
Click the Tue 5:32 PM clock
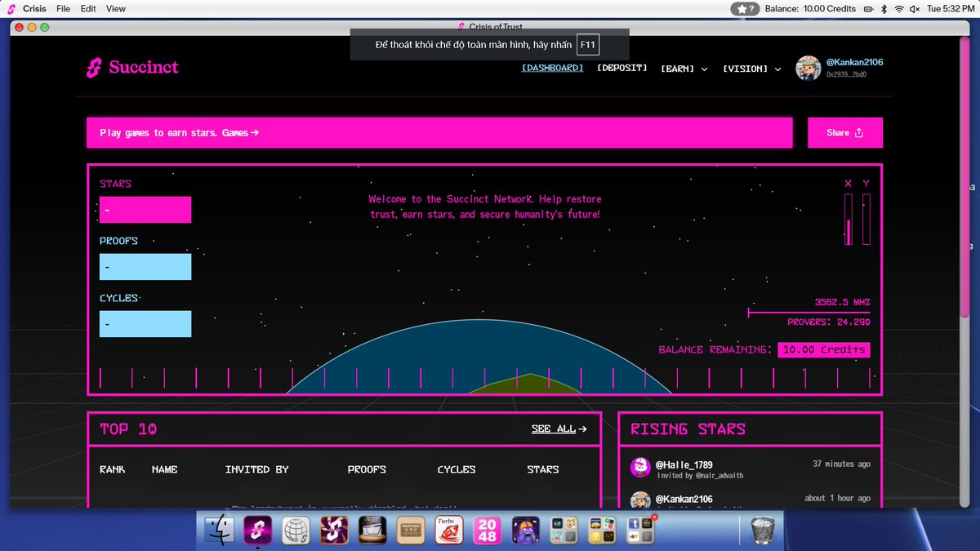pyautogui.click(x=950, y=8)
